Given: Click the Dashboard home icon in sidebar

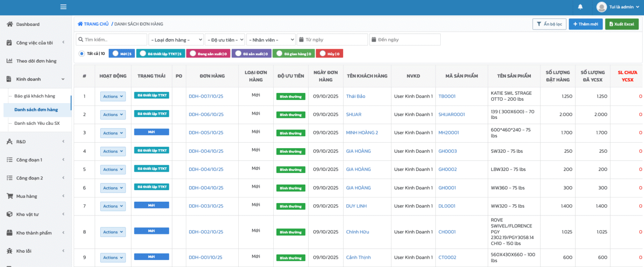Looking at the screenshot, I should (10, 24).
